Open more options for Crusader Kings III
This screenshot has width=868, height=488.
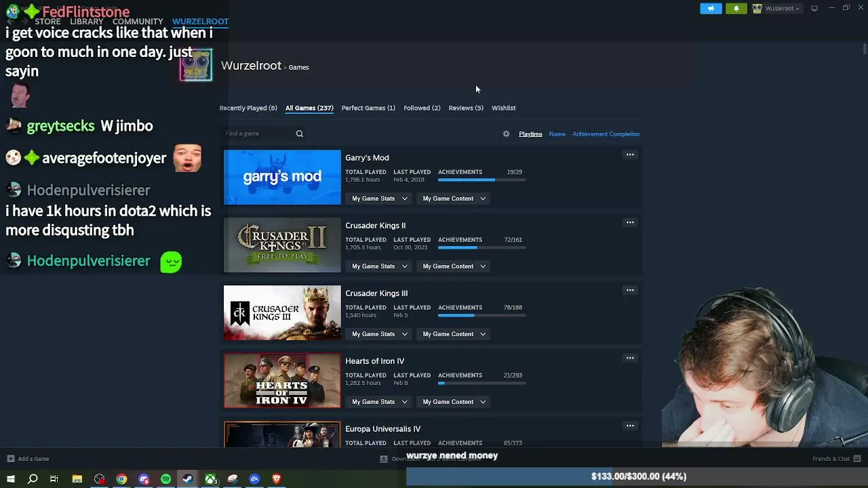tap(630, 291)
